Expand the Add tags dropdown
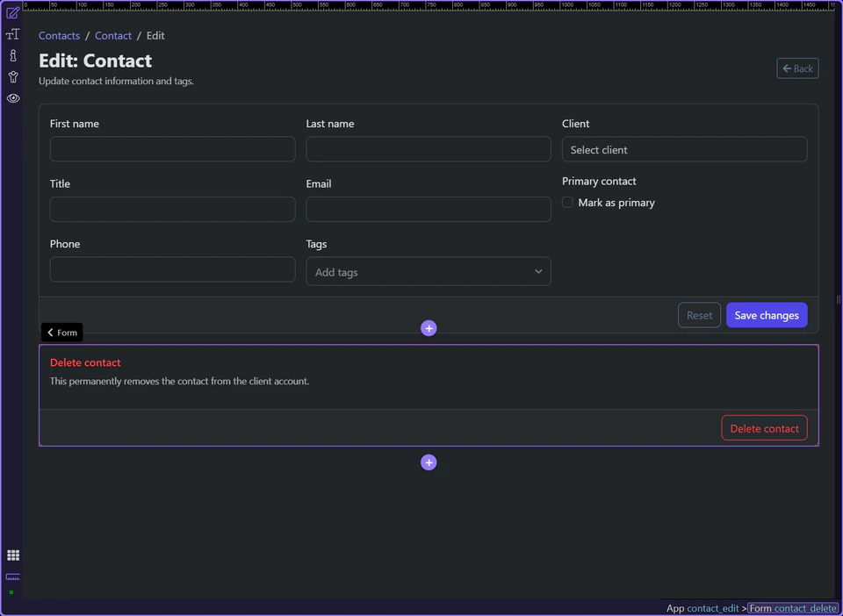843x616 pixels. coord(429,271)
